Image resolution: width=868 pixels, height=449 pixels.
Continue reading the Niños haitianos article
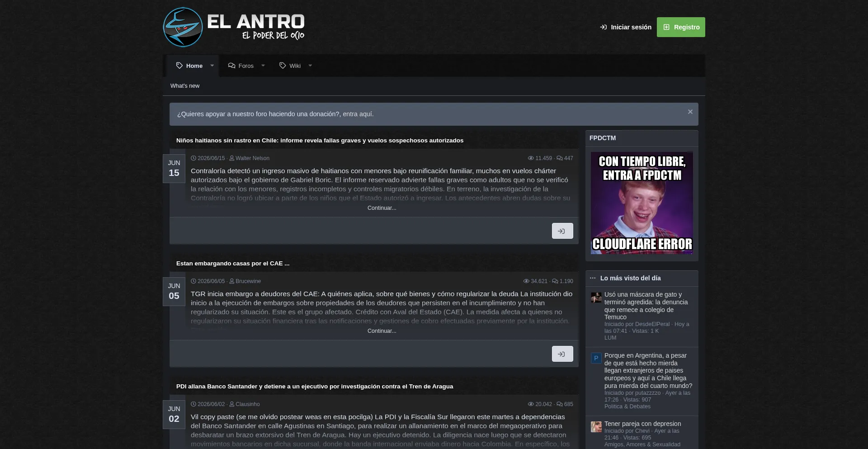tap(382, 208)
